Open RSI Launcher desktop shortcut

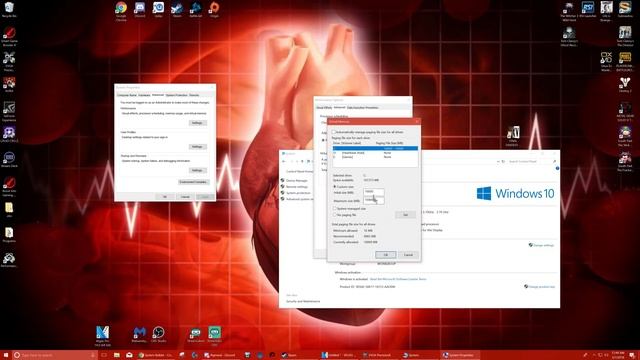coord(588,9)
